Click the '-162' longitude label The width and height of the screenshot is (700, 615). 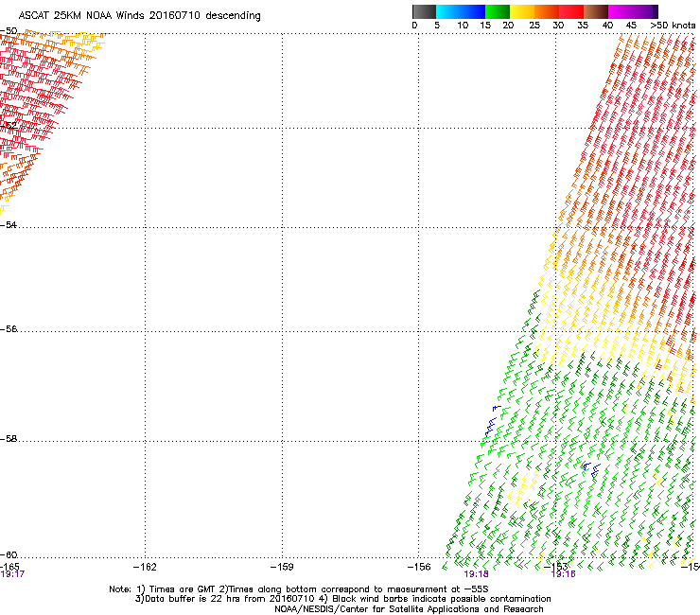tap(145, 567)
